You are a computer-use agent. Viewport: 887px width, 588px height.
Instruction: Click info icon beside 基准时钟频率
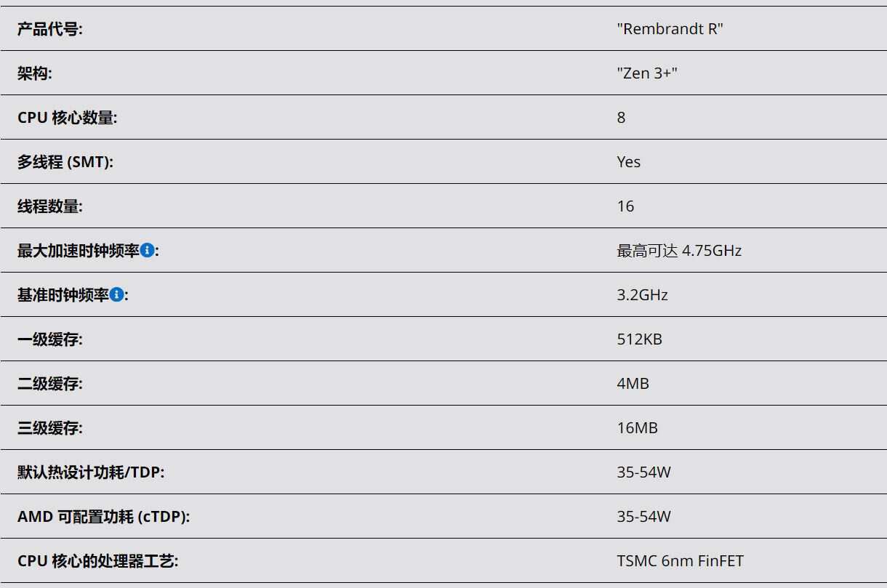click(116, 294)
